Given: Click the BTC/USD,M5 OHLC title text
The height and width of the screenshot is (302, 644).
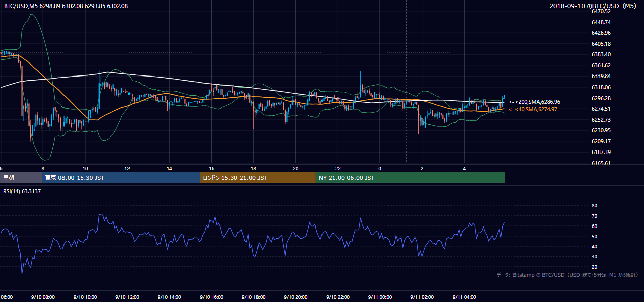Looking at the screenshot, I should pos(66,6).
